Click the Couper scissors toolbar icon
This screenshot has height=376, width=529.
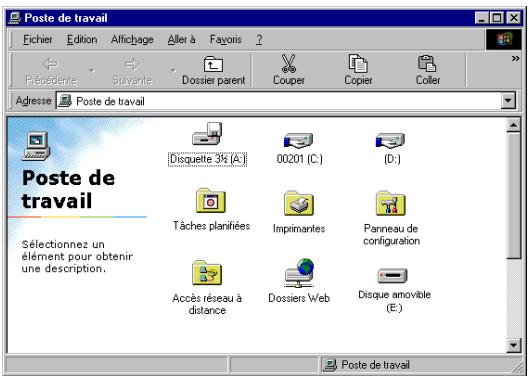coord(288,63)
